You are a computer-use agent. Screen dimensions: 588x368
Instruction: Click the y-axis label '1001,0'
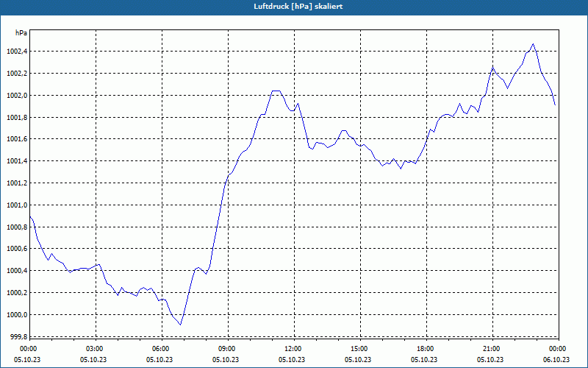click(x=17, y=205)
